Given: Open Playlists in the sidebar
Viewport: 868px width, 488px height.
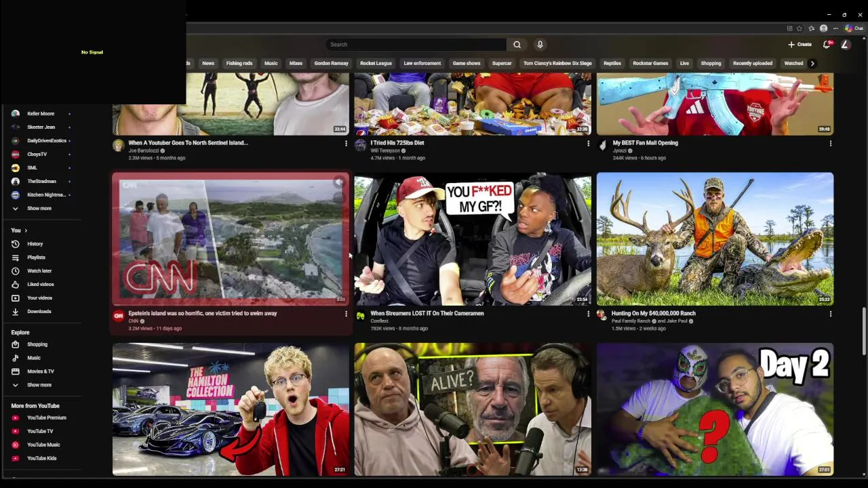Looking at the screenshot, I should (41, 258).
